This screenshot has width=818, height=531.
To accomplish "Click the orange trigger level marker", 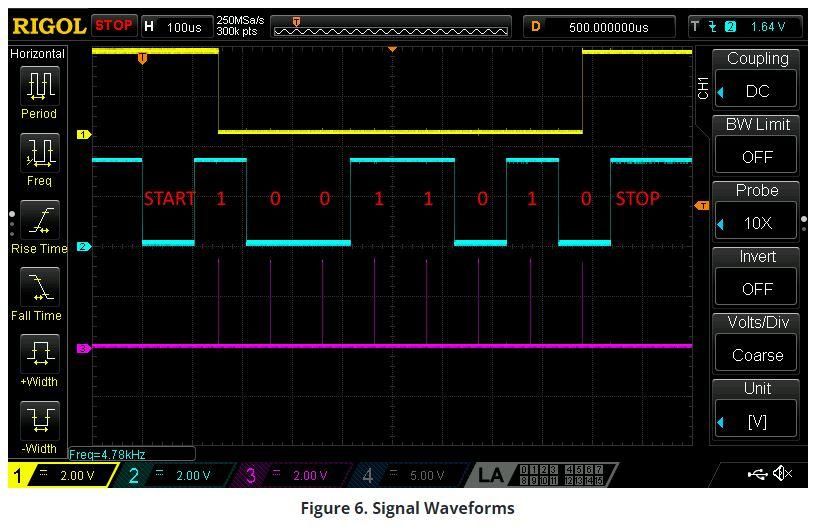I will pyautogui.click(x=702, y=206).
